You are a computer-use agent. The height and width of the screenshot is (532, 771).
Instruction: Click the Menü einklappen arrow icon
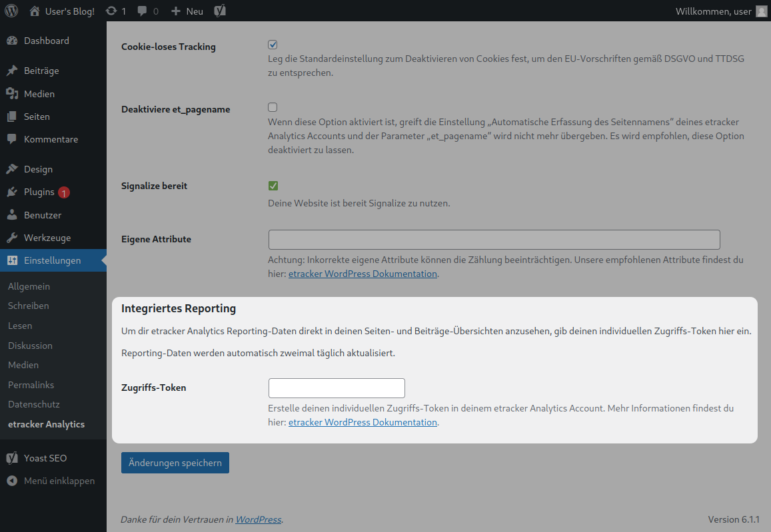point(12,481)
